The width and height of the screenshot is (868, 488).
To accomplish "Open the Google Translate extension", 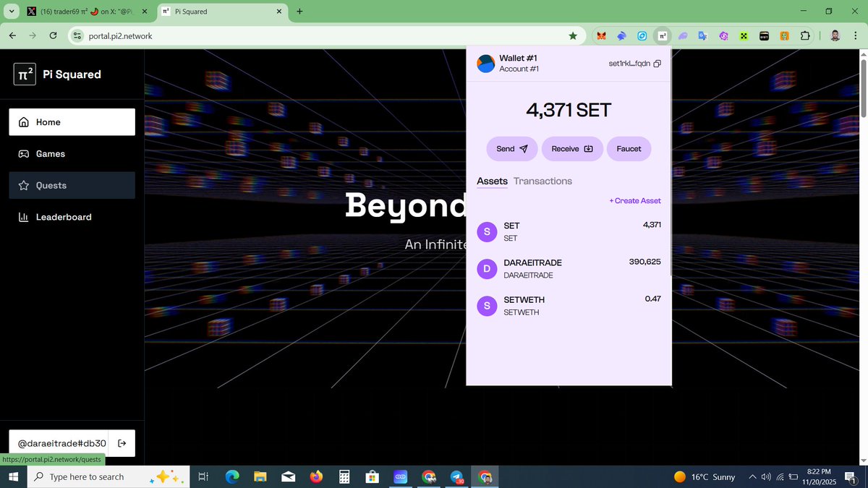I will tap(702, 35).
